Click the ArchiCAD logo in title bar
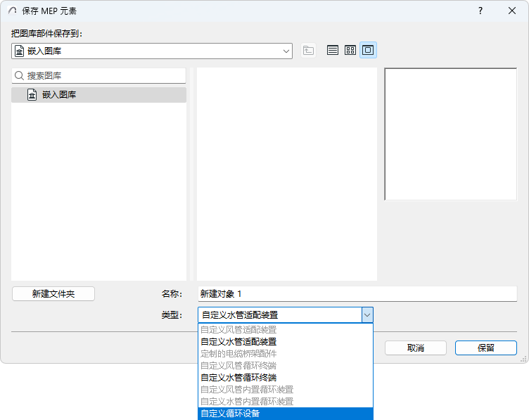 click(13, 11)
